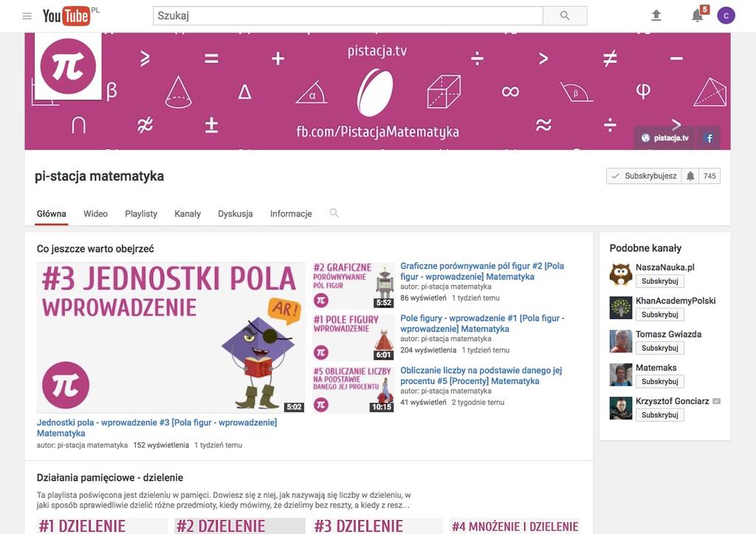The height and width of the screenshot is (534, 756).
Task: Open the hamburger guide menu
Action: pyautogui.click(x=27, y=16)
